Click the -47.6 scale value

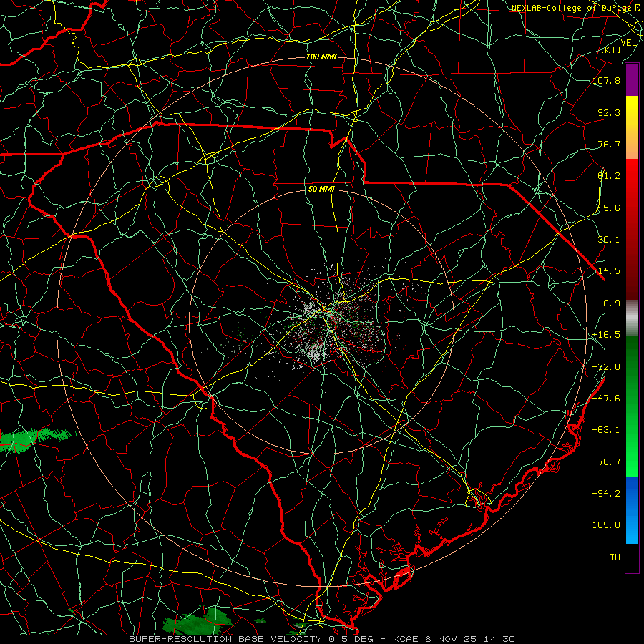606,399
